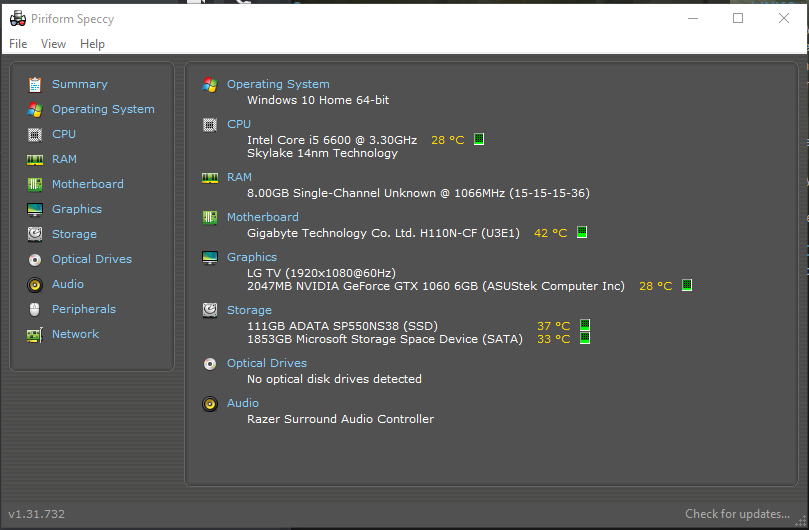
Task: Open Network section from sidebar label
Action: (x=75, y=334)
